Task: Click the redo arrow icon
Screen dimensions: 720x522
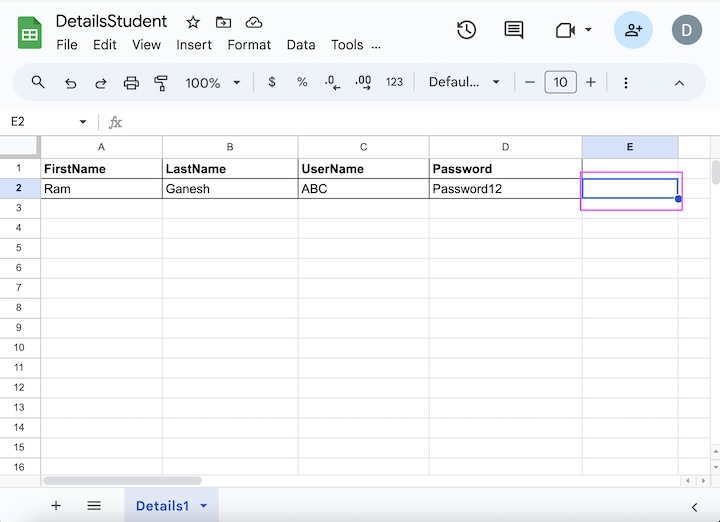Action: (x=100, y=82)
